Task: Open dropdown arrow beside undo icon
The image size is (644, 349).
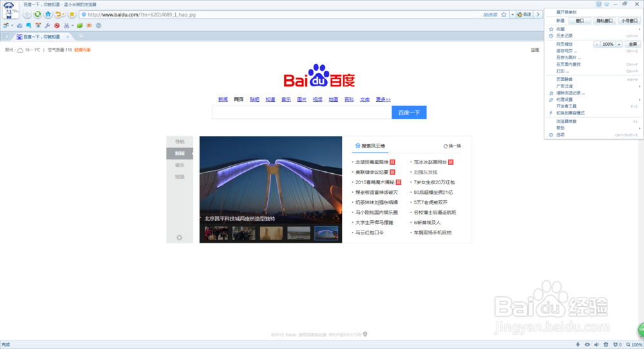Action: point(64,15)
